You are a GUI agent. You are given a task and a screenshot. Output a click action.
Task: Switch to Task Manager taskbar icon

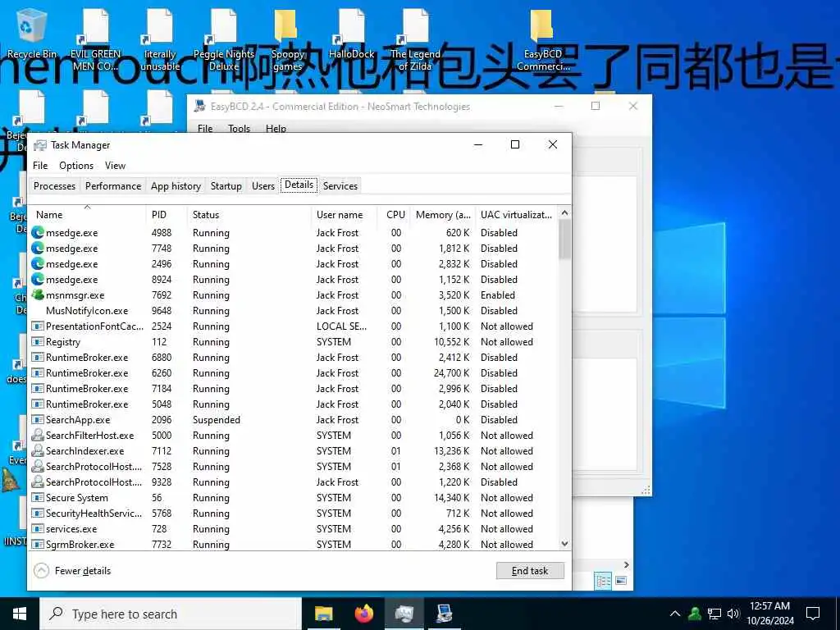(x=404, y=614)
